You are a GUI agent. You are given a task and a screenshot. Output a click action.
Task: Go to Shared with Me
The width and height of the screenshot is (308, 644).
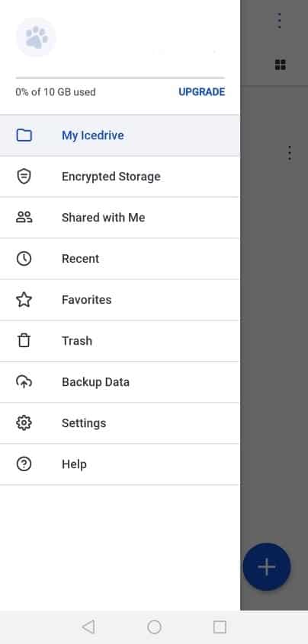(x=120, y=217)
